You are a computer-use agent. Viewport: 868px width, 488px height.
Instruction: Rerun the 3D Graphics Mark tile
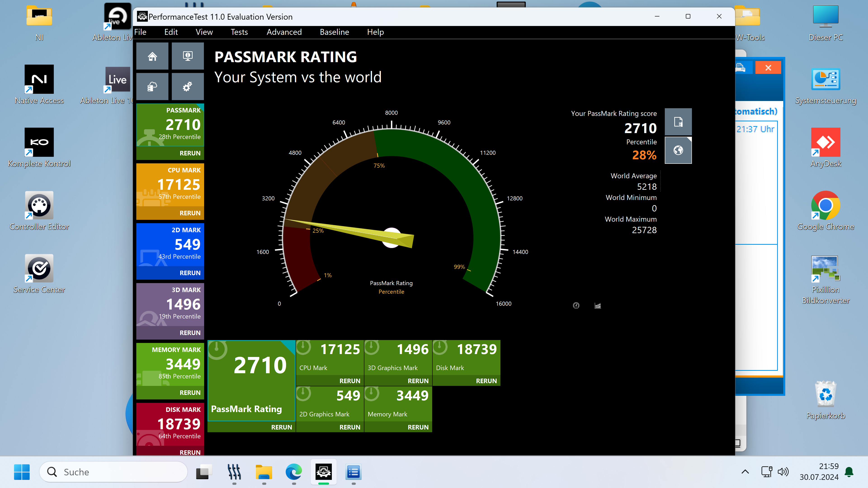pyautogui.click(x=418, y=380)
